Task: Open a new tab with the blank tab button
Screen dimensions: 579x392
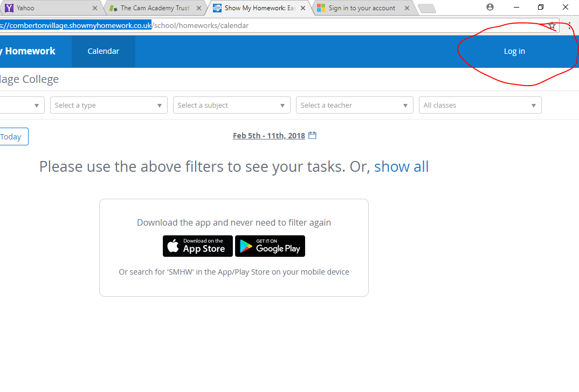Action: [427, 8]
